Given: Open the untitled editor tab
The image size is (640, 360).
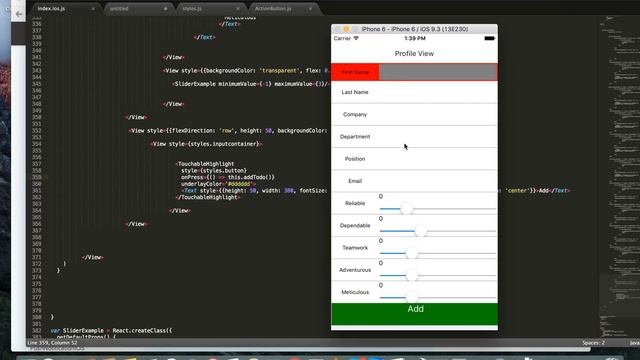Looking at the screenshot, I should point(119,9).
